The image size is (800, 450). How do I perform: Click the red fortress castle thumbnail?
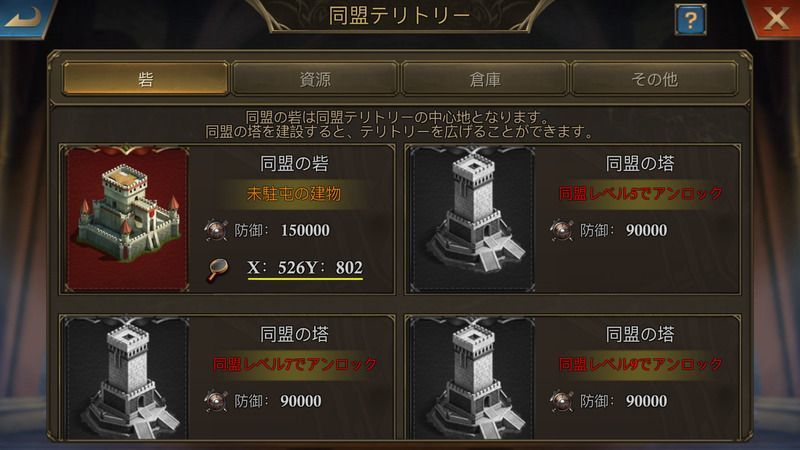click(x=127, y=219)
